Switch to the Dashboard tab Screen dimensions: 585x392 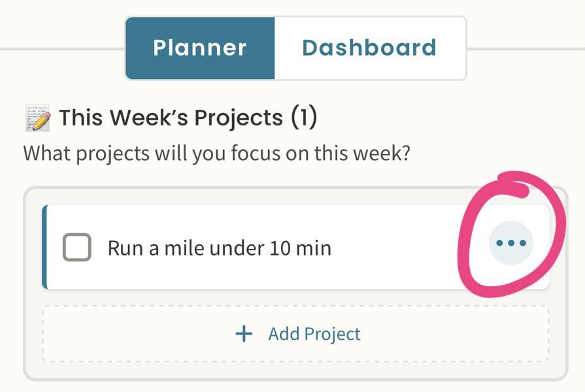371,47
